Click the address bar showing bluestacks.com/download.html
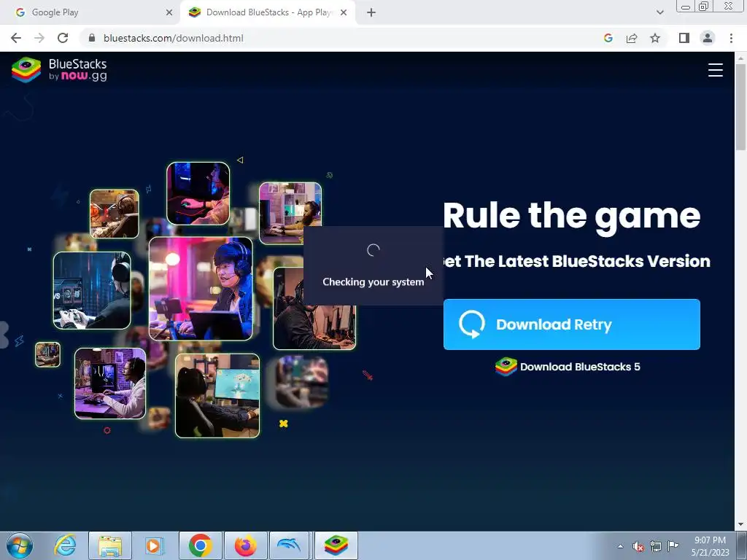Image resolution: width=747 pixels, height=560 pixels. (174, 38)
